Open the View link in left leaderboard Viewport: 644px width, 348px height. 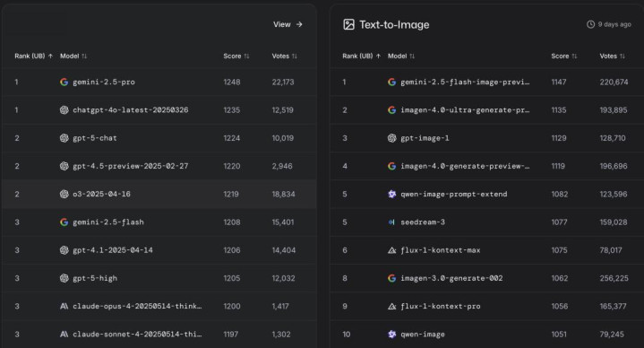[288, 24]
